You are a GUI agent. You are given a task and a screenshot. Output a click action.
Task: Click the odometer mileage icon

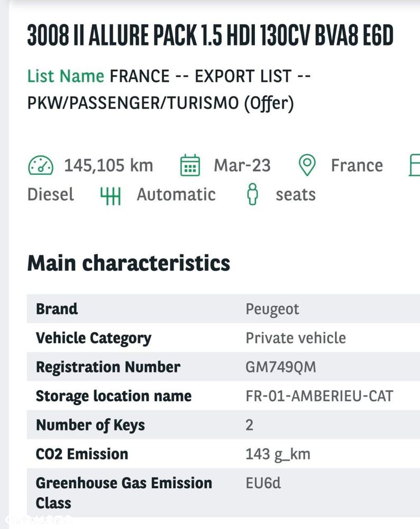(40, 165)
